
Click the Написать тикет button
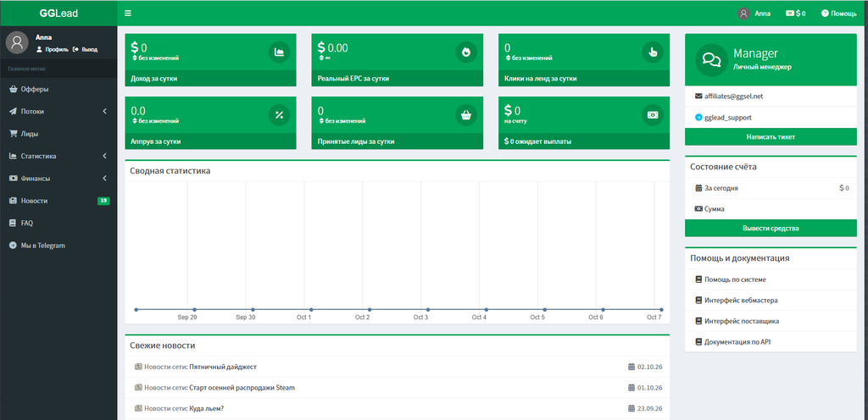click(x=771, y=137)
